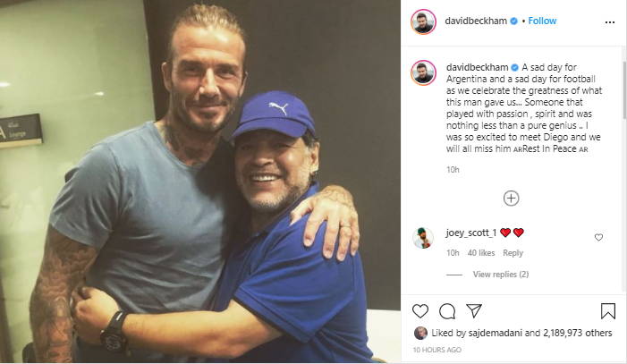Open the davidbeckham username in the post header
Screen dimensions: 627x364
point(475,21)
